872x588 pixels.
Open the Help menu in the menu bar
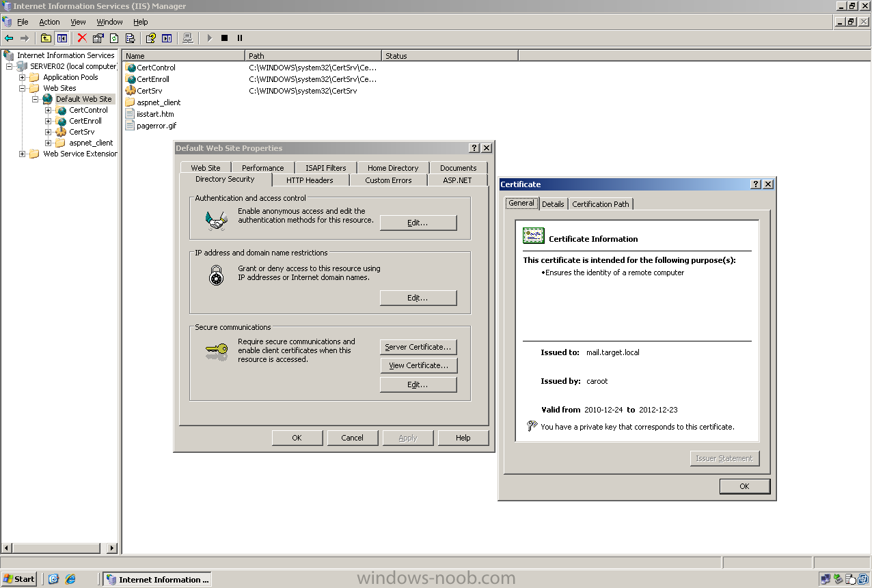[x=141, y=22]
